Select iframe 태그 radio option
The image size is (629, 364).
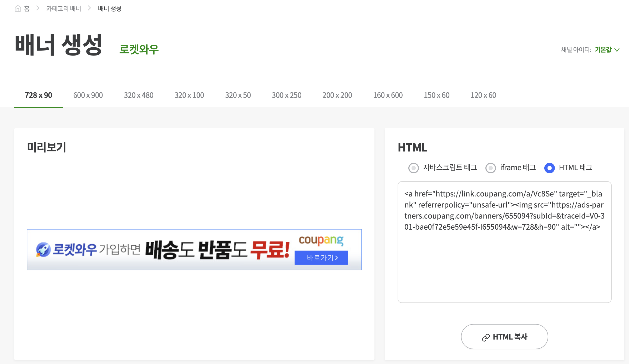[490, 168]
